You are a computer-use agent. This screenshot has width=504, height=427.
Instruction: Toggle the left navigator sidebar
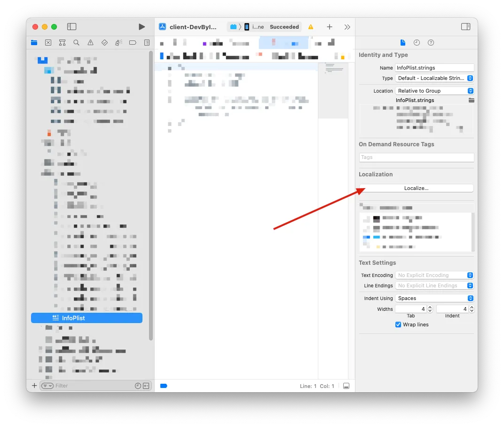tap(71, 27)
